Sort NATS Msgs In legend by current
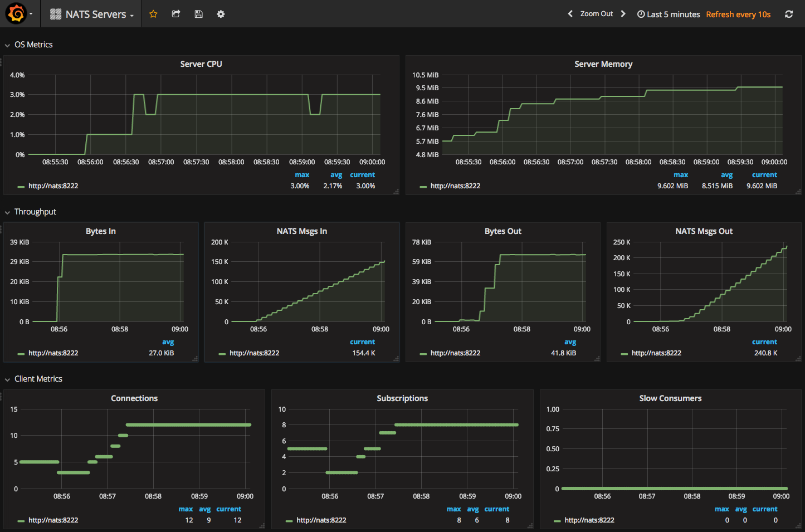 [x=363, y=342]
